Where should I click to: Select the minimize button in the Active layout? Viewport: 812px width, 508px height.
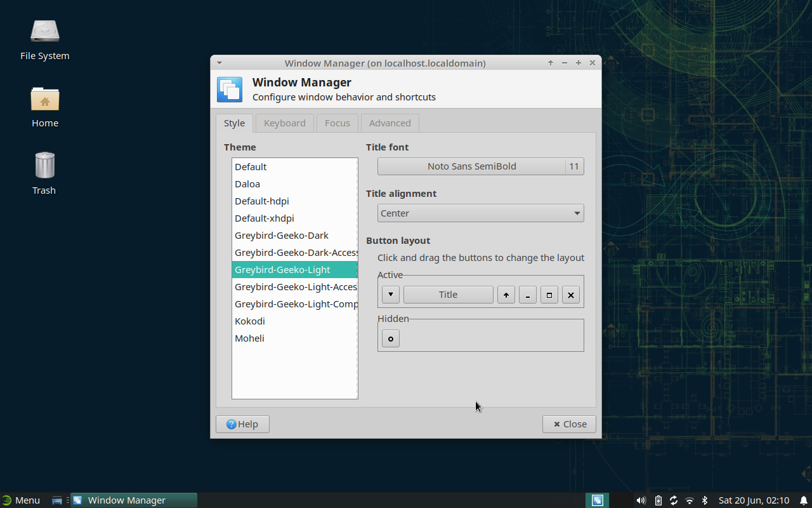[527, 294]
